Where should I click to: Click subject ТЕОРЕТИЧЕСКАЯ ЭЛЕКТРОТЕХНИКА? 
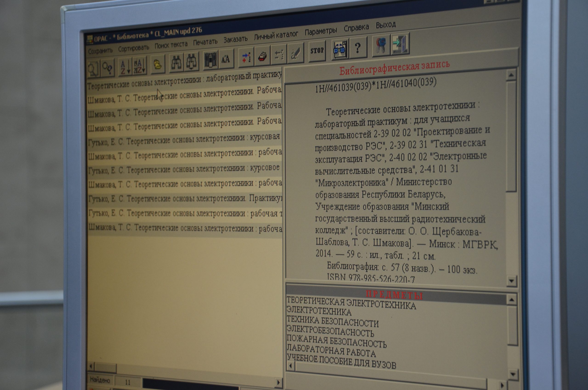[x=351, y=303]
